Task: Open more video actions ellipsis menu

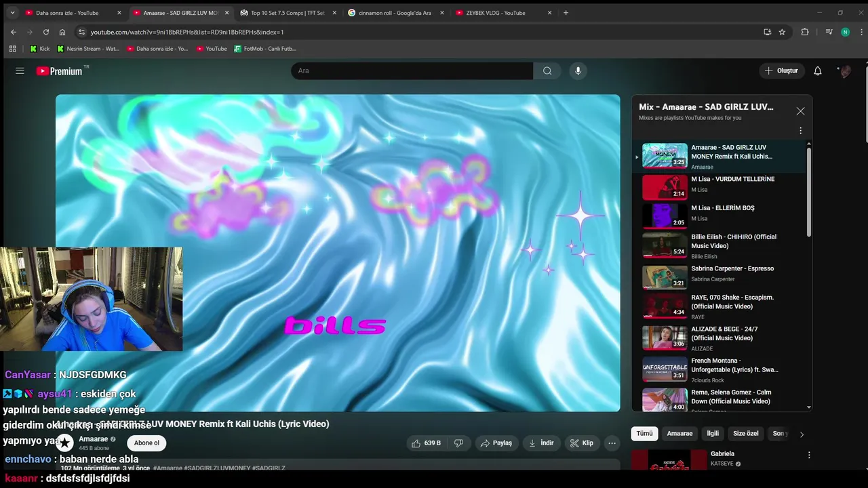Action: [x=612, y=443]
